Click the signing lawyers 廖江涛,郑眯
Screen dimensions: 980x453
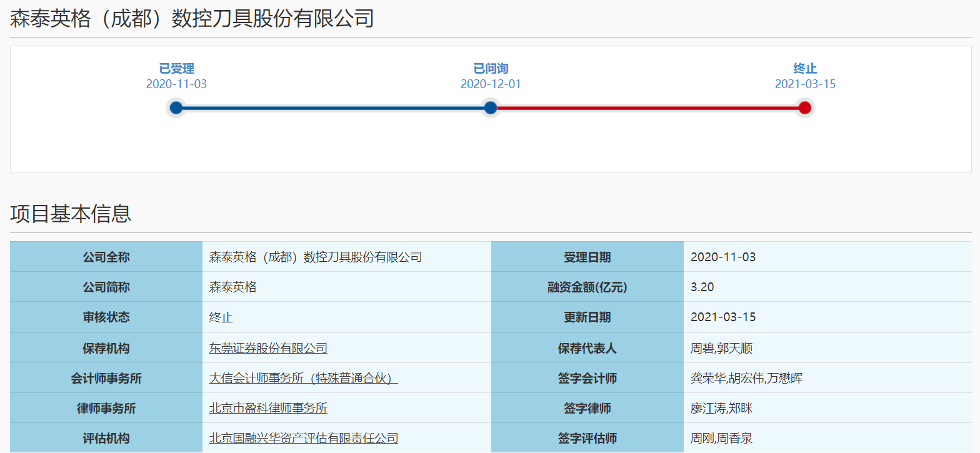721,409
